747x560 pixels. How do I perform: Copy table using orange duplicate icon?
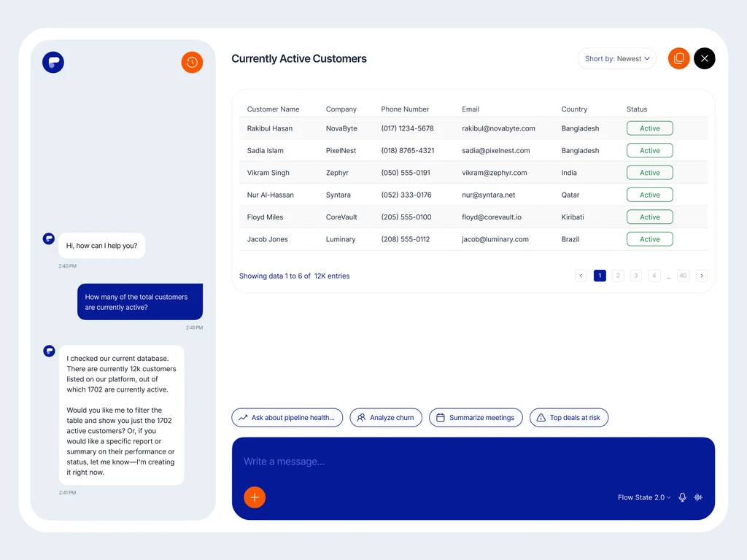pyautogui.click(x=679, y=58)
